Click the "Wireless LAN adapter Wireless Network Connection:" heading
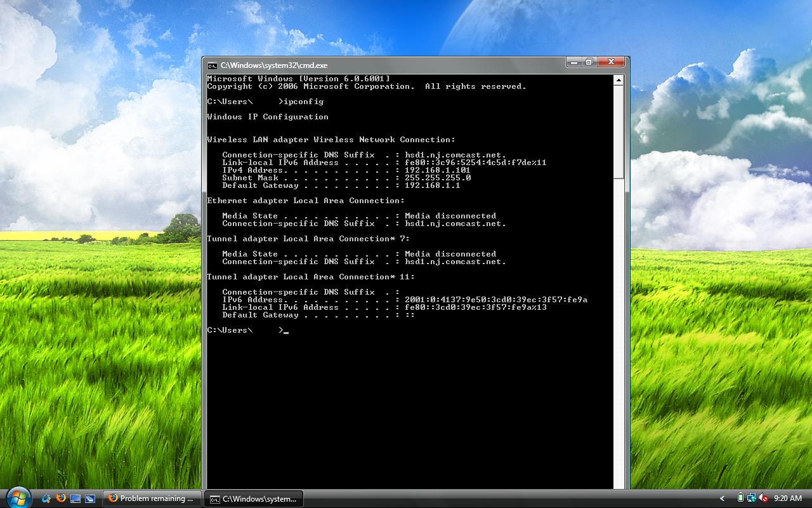Viewport: 812px width, 508px height. point(331,140)
